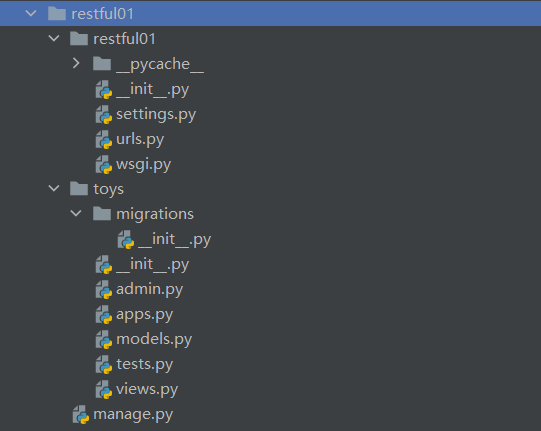The width and height of the screenshot is (541, 431).
Task: Select __init__.py directly under toys
Action: pos(153,265)
